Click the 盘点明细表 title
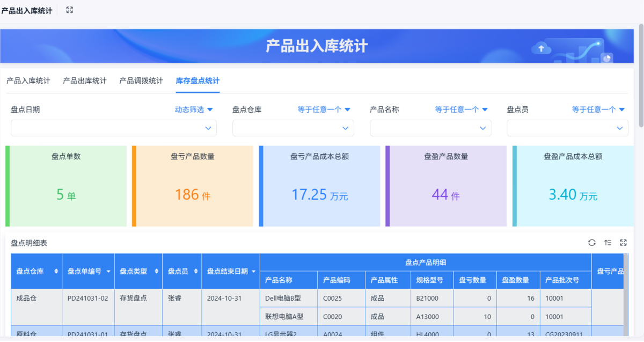This screenshot has width=644, height=342. click(29, 243)
